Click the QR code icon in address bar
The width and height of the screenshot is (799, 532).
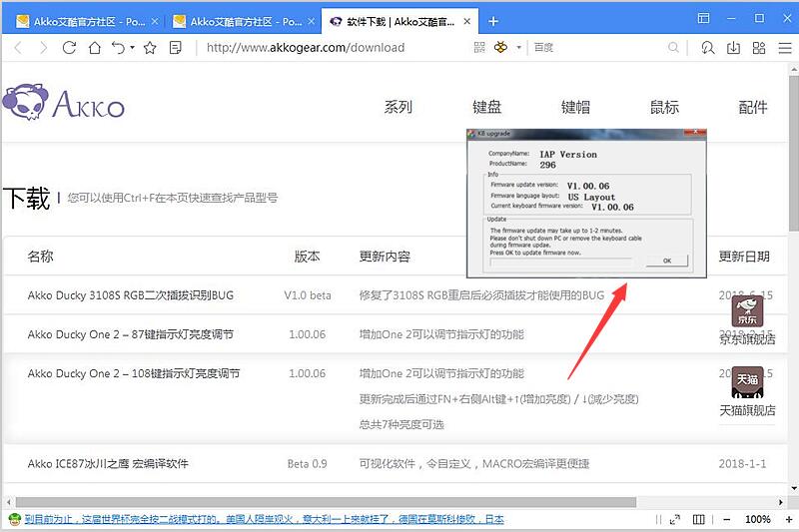pyautogui.click(x=479, y=47)
